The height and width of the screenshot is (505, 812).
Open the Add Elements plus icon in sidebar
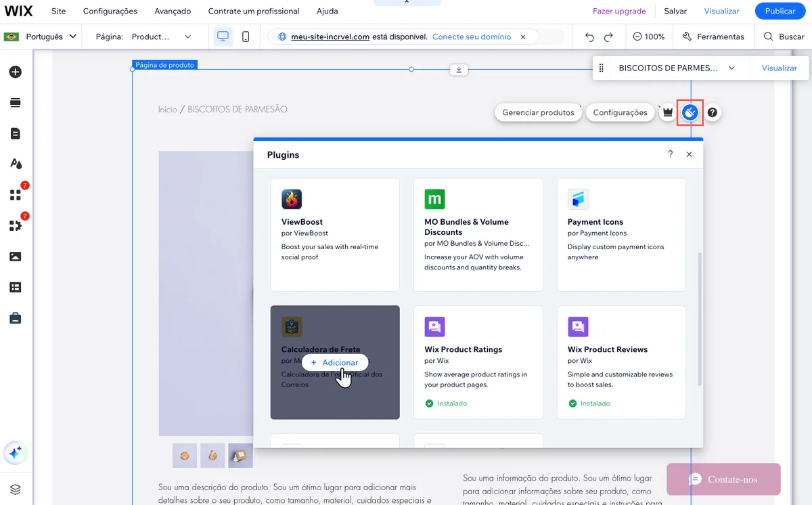coord(15,72)
